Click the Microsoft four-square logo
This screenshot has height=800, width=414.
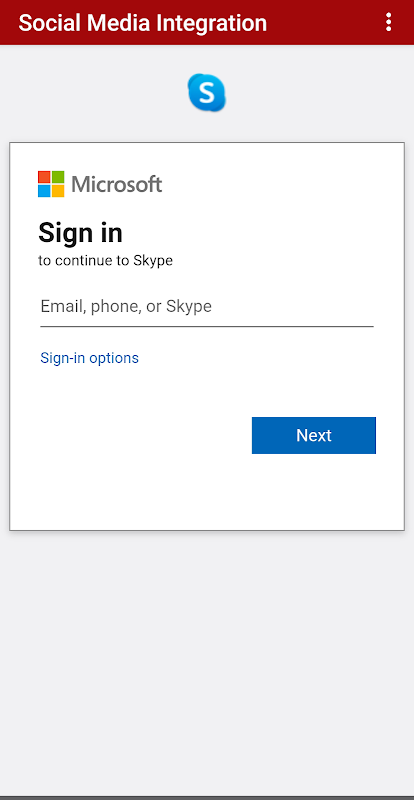pyautogui.click(x=51, y=184)
